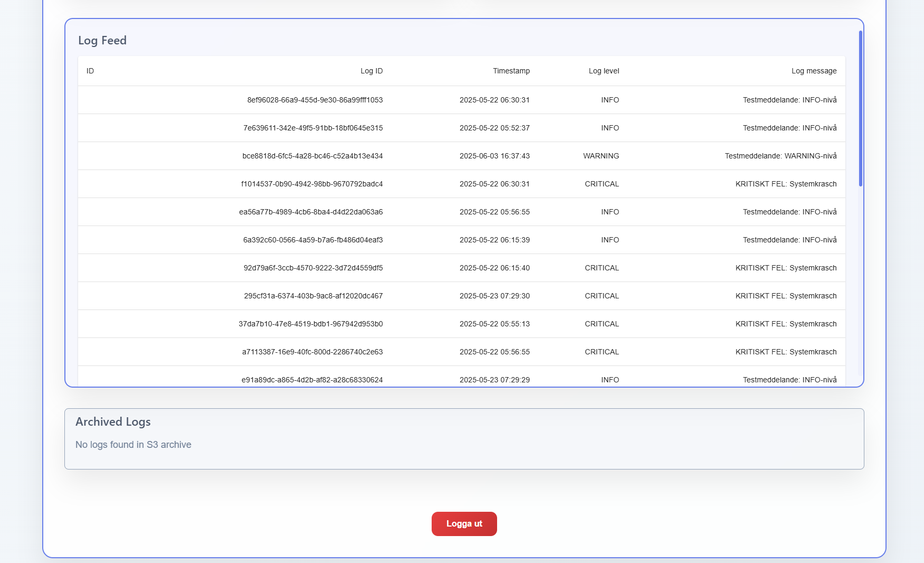This screenshot has height=563, width=924.
Task: Click timestamp 2025-06-03 16:37:43
Action: [494, 156]
